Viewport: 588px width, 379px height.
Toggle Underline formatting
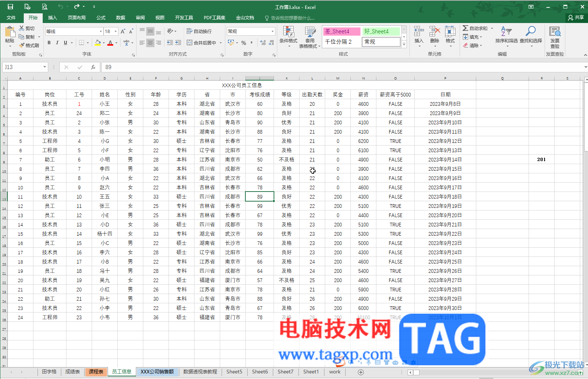(66, 43)
